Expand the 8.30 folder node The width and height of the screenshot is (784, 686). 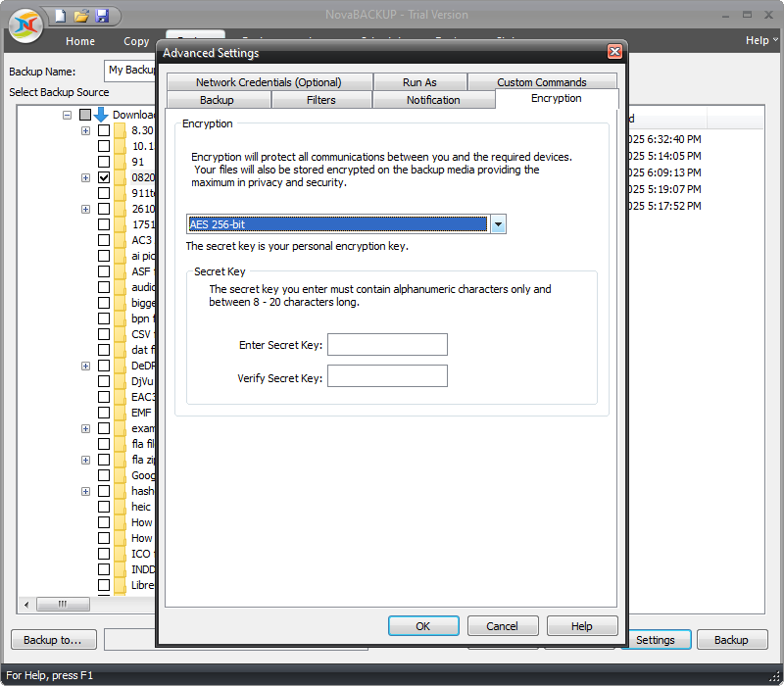pyautogui.click(x=85, y=130)
